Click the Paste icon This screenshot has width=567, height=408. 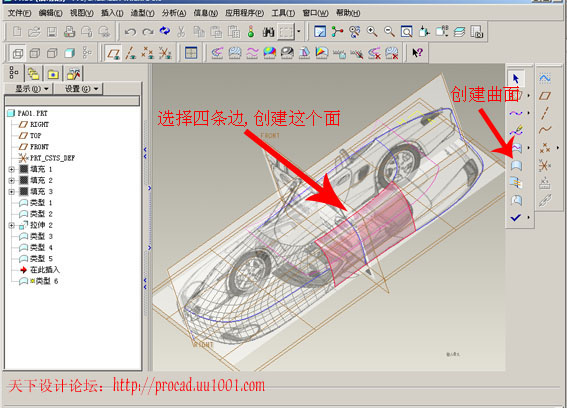pyautogui.click(x=216, y=32)
